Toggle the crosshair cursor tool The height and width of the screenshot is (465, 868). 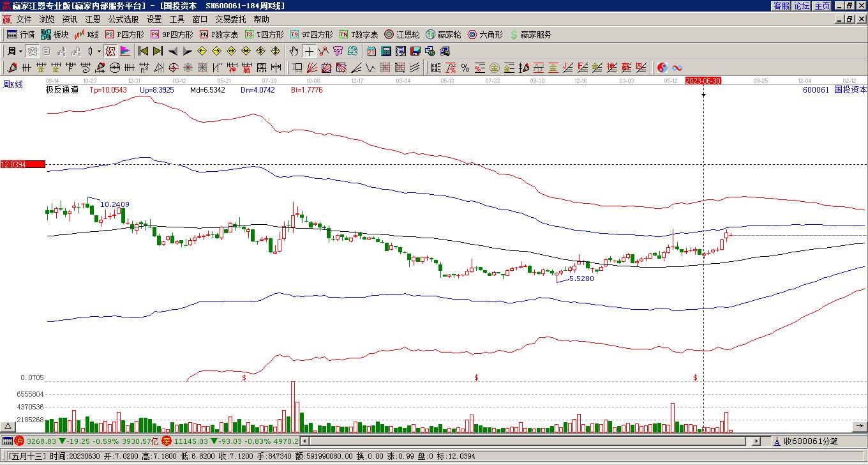[x=309, y=51]
